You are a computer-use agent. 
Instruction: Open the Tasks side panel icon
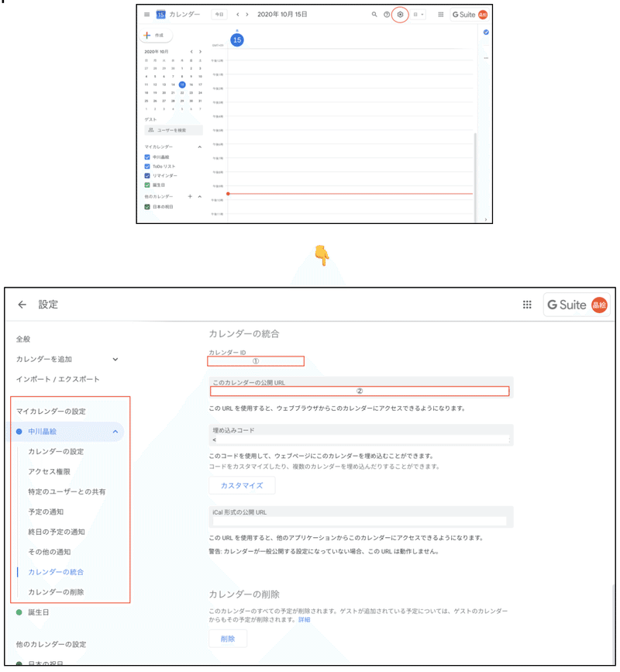pos(486,32)
